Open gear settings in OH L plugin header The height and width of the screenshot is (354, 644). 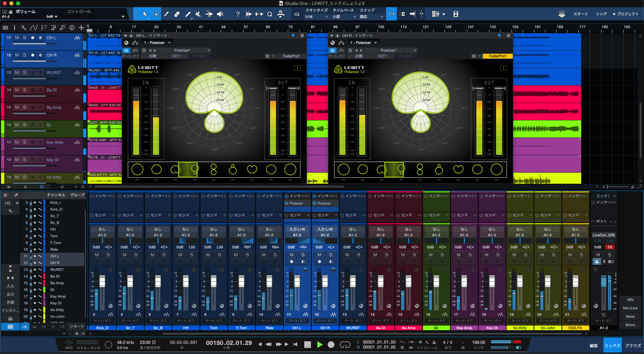(267, 56)
